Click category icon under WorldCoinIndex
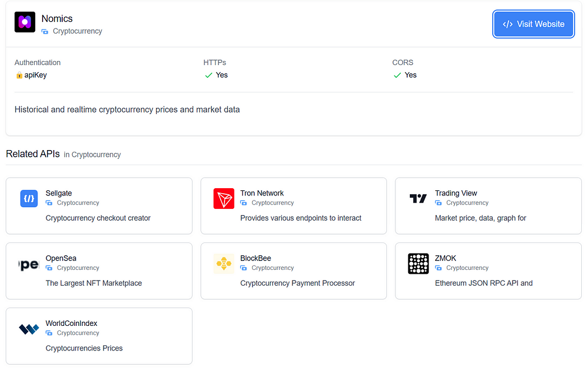 [x=49, y=333]
